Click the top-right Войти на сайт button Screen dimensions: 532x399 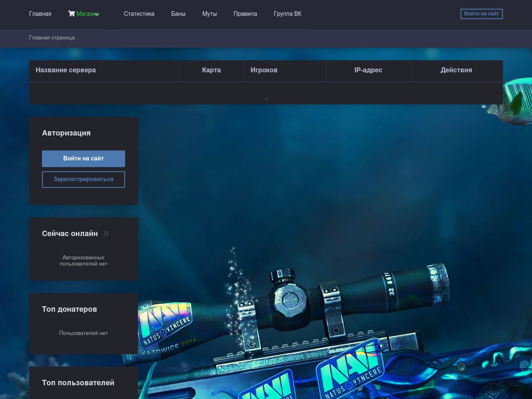[x=481, y=14]
